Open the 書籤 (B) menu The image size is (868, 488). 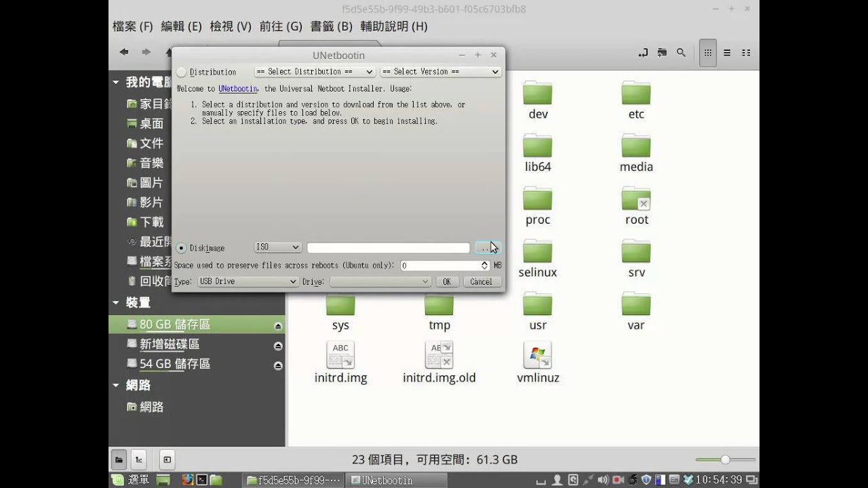[331, 26]
